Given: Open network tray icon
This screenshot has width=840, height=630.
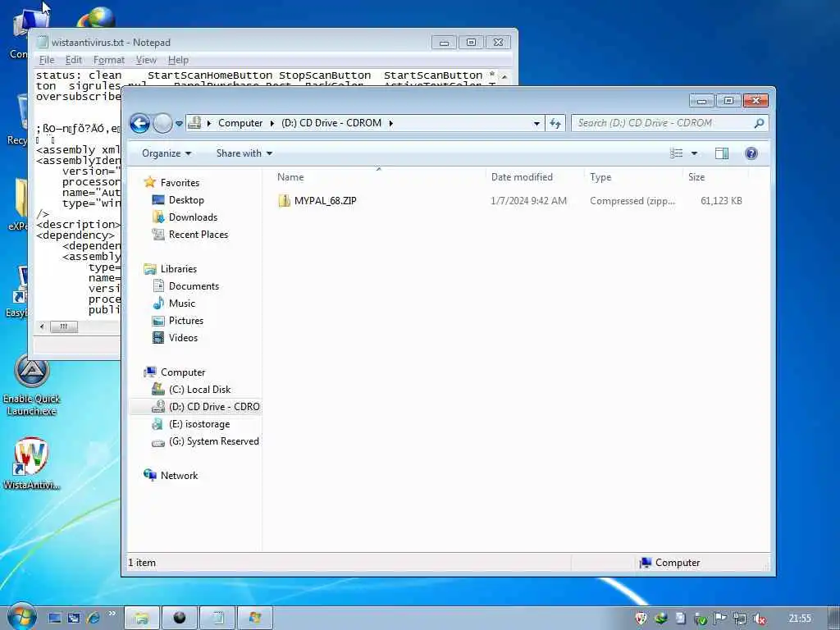Looking at the screenshot, I should (740, 619).
